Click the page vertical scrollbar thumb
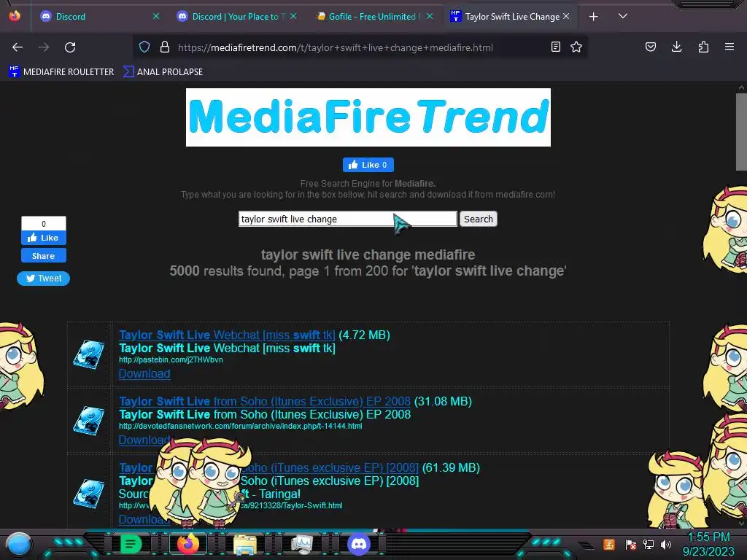The image size is (747, 560). (741, 131)
